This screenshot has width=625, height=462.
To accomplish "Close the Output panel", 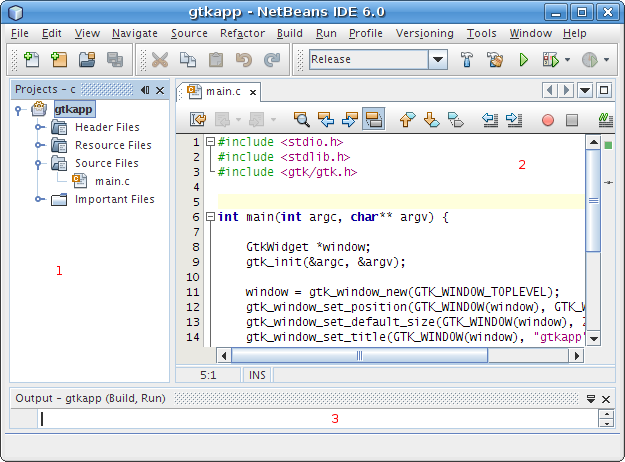I will (x=606, y=399).
